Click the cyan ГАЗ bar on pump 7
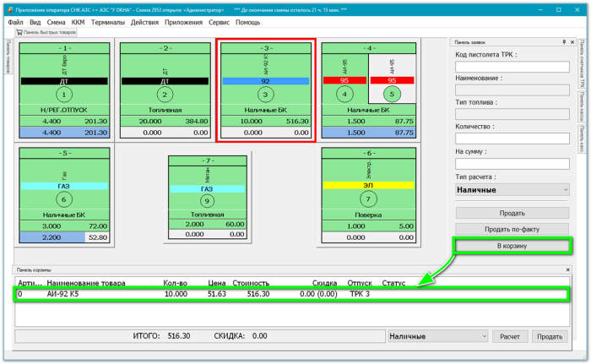591x364 pixels. tap(207, 189)
